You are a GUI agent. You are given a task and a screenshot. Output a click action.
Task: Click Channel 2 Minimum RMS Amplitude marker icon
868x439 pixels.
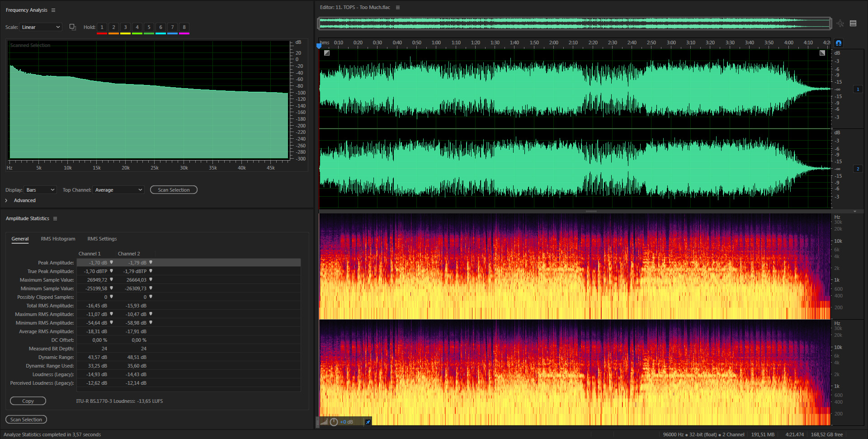151,322
